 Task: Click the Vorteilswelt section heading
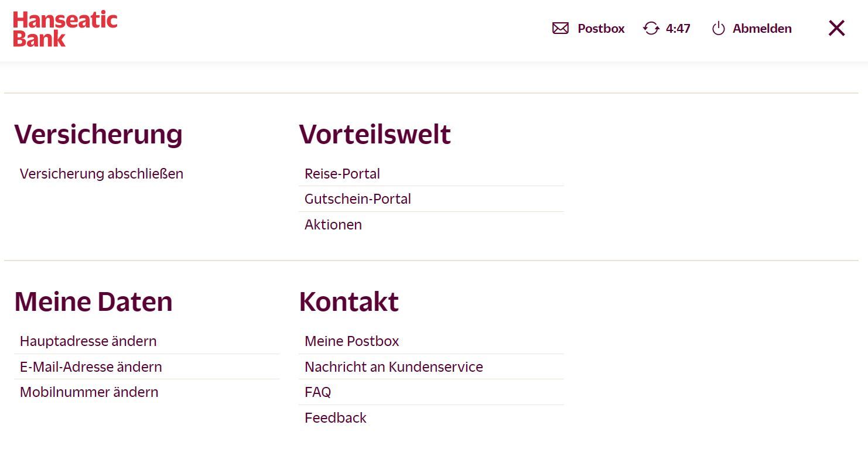375,134
